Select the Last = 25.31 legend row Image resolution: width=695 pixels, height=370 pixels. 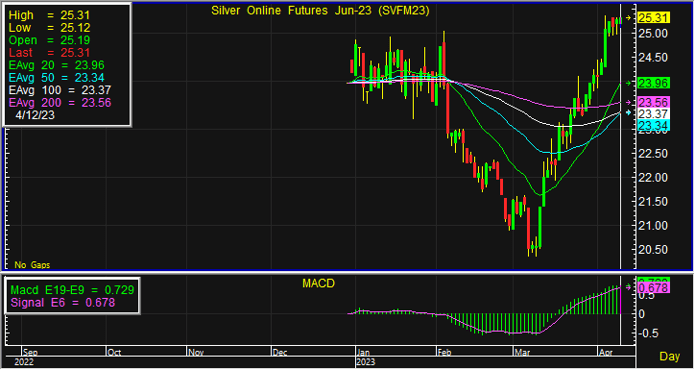(49, 53)
